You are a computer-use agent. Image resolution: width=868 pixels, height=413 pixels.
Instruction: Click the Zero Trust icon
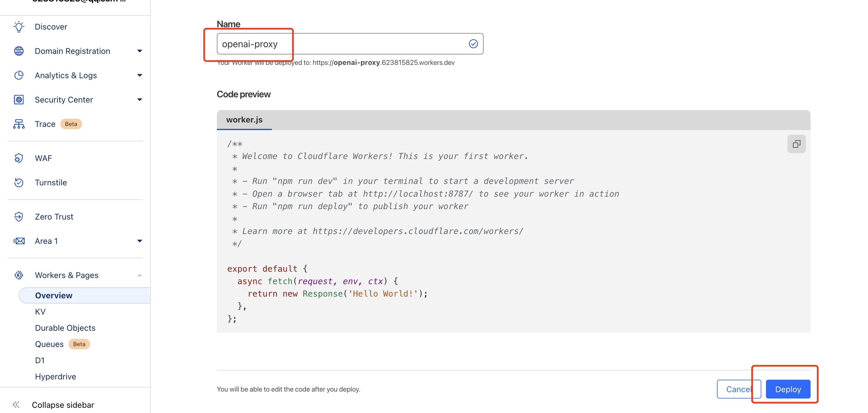point(19,216)
